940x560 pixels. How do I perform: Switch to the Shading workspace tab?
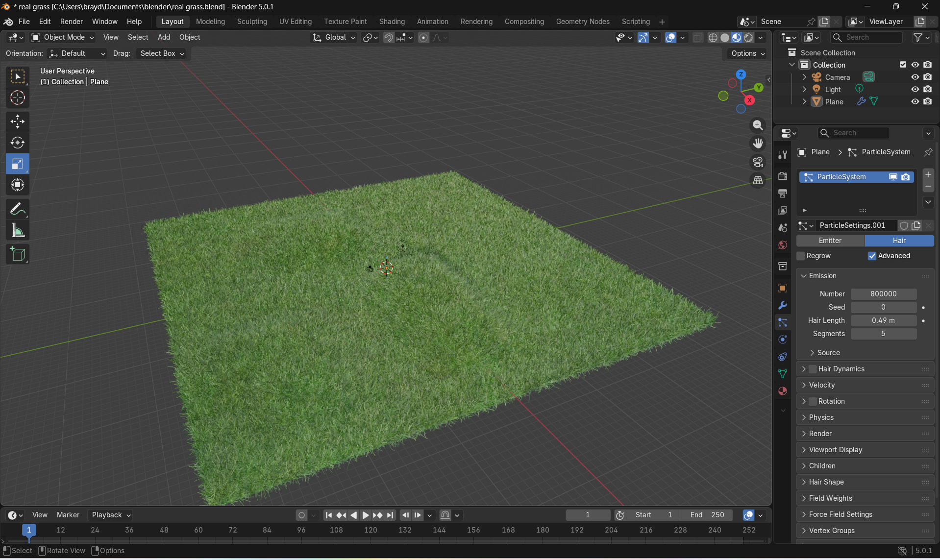click(391, 22)
